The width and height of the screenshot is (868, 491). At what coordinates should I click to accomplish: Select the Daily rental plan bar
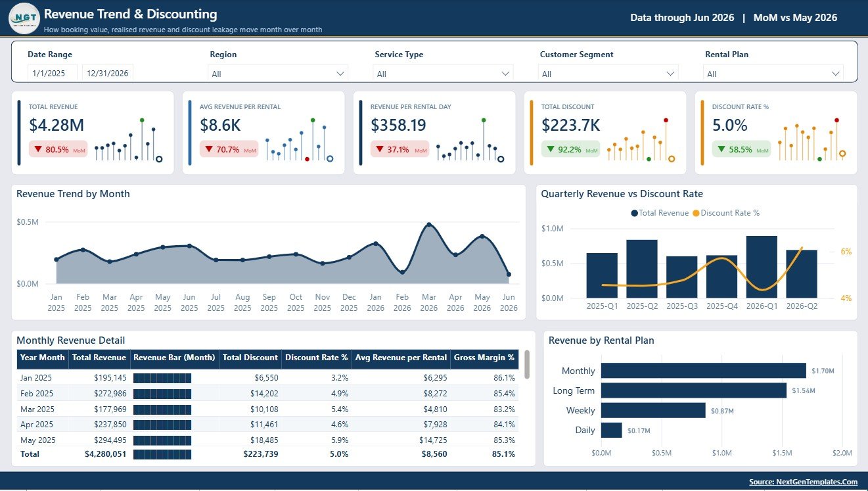(612, 430)
